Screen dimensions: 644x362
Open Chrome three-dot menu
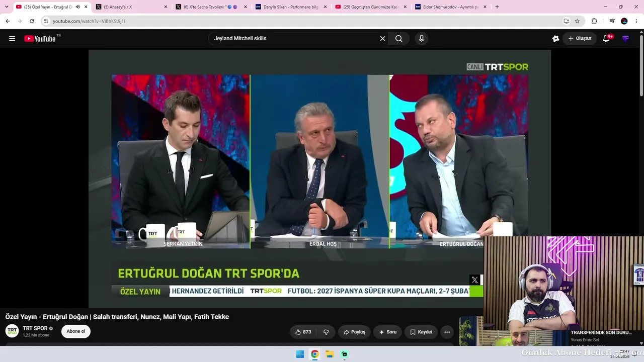636,21
